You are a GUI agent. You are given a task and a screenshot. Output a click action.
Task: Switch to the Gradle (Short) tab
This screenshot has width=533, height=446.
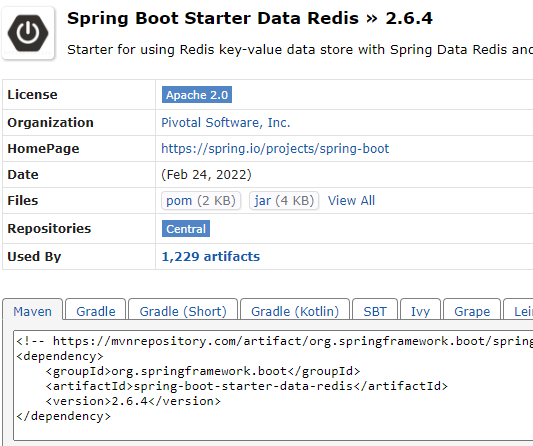(x=183, y=310)
